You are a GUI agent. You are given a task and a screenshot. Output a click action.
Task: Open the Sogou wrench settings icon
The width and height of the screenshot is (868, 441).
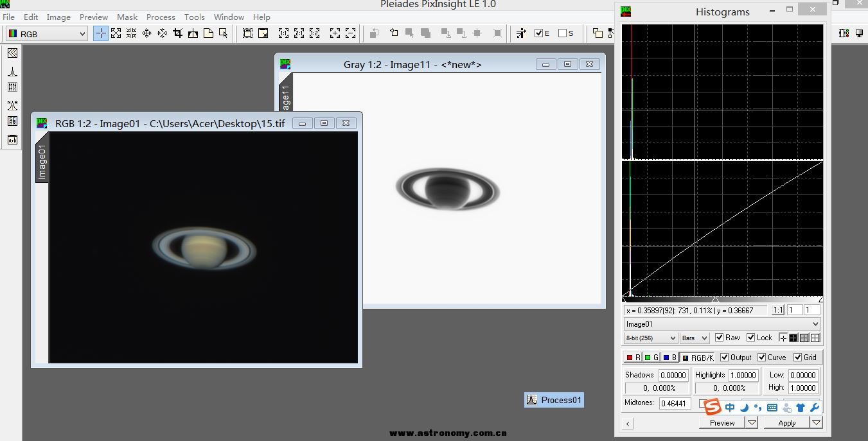814,407
